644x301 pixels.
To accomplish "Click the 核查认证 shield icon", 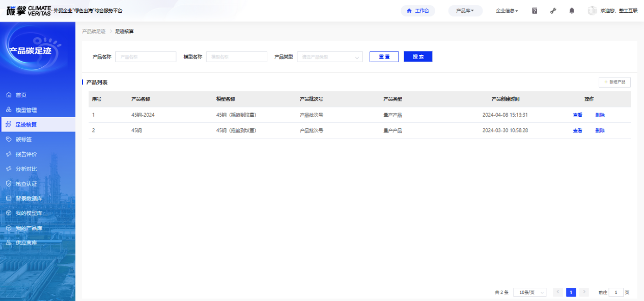I will [x=9, y=184].
